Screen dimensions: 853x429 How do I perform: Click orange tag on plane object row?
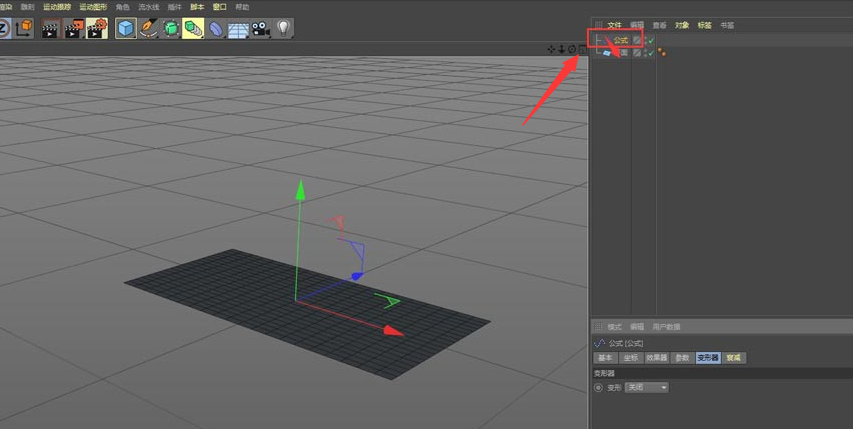662,52
